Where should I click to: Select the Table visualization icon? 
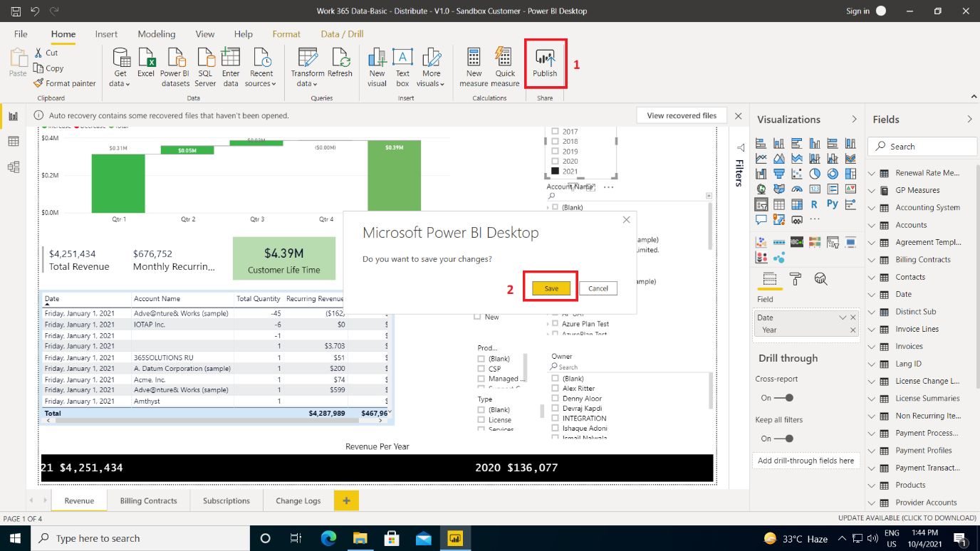(x=779, y=204)
